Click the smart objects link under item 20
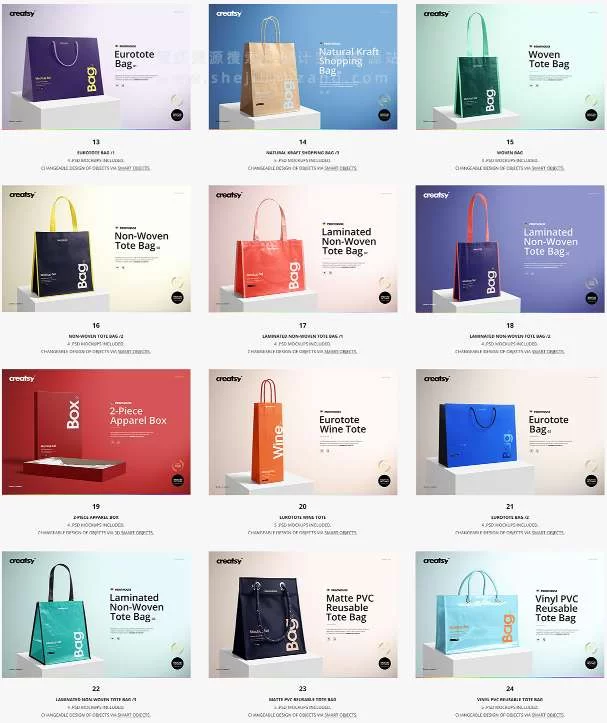607x723 pixels. coord(340,533)
